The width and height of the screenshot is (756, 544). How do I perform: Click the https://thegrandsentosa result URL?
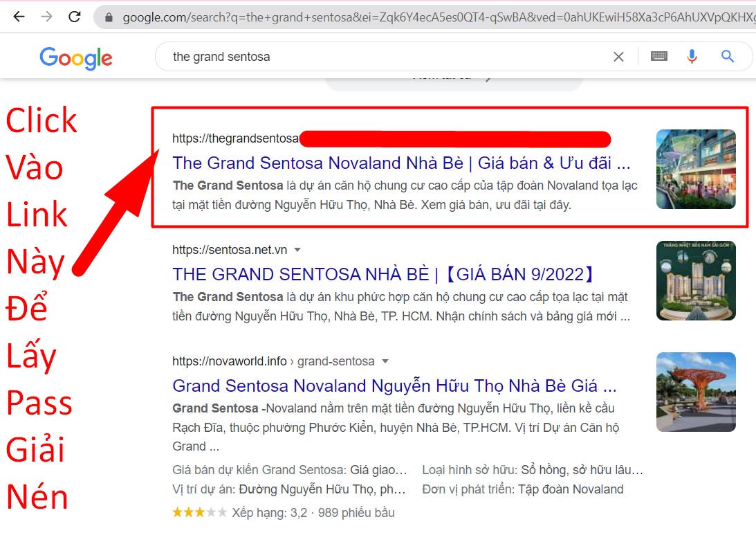pyautogui.click(x=236, y=138)
